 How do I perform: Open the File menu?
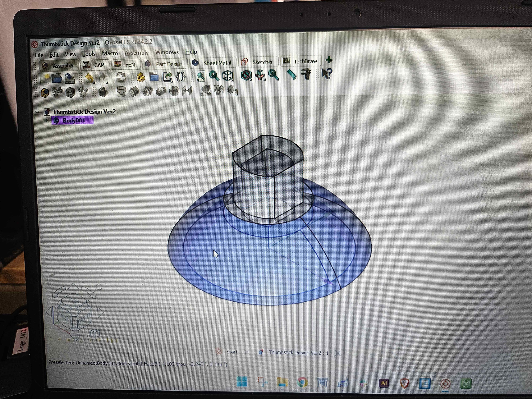39,55
